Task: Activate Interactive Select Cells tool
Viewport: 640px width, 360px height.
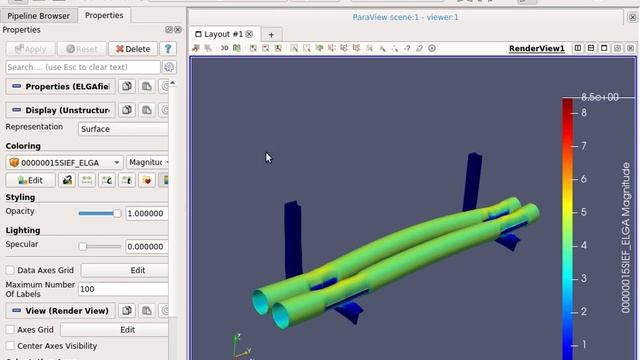Action: 382,48
